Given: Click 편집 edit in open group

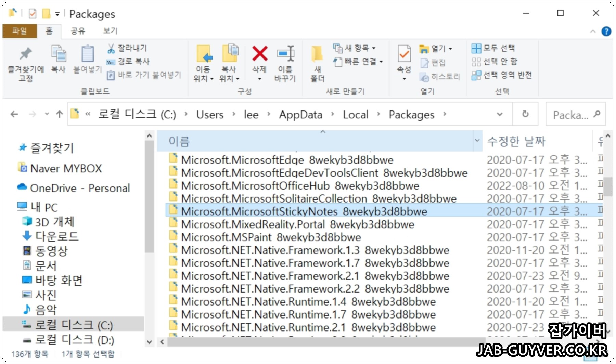Looking at the screenshot, I should 433,63.
